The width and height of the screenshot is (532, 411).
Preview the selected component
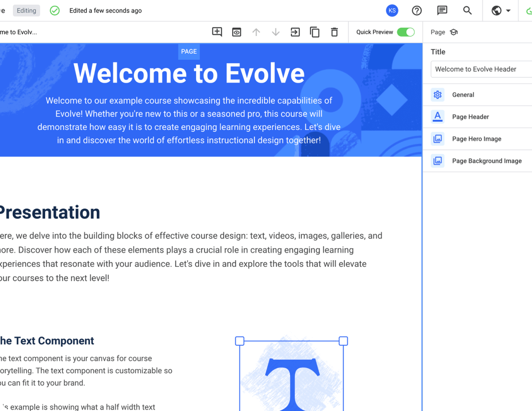click(x=236, y=32)
